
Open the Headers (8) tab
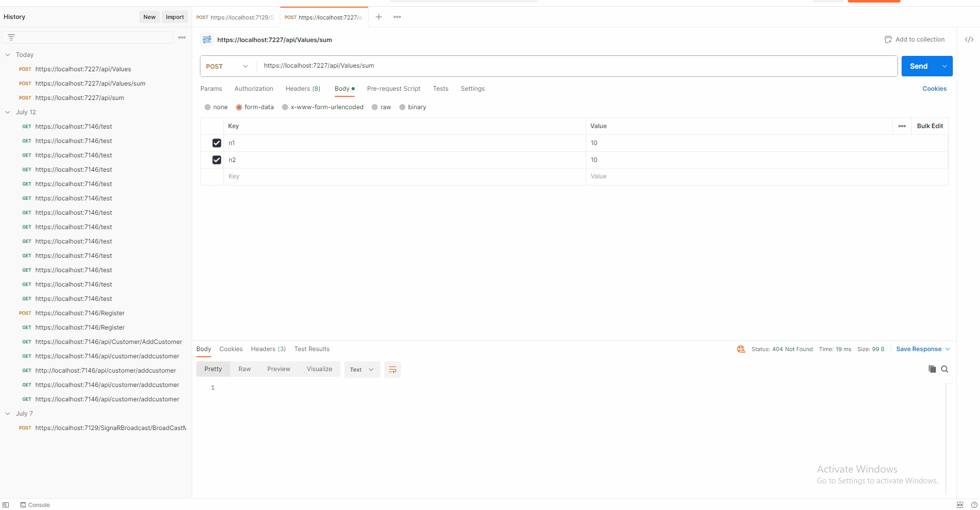pos(302,89)
